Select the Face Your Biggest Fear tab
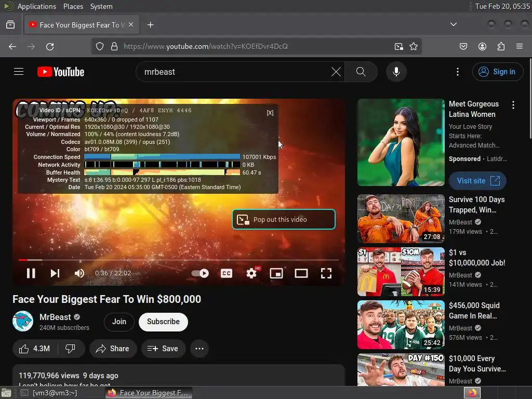 pyautogui.click(x=82, y=25)
